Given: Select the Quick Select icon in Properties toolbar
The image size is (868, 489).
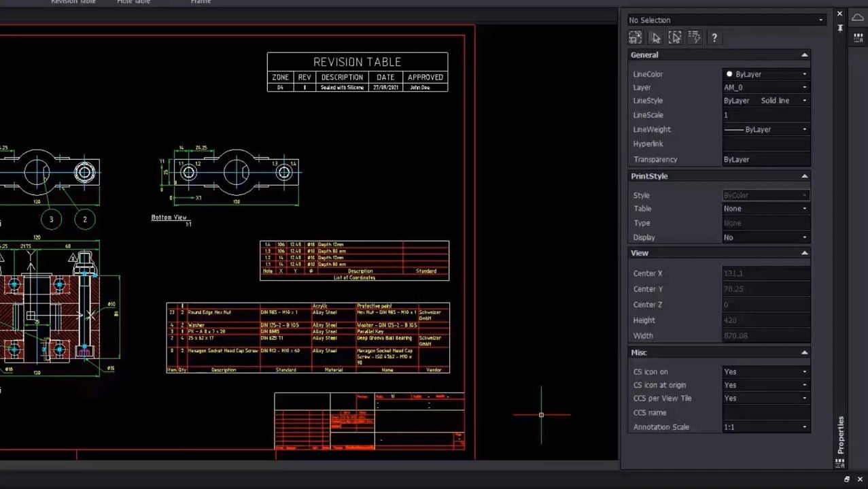Looking at the screenshot, I should (635, 37).
